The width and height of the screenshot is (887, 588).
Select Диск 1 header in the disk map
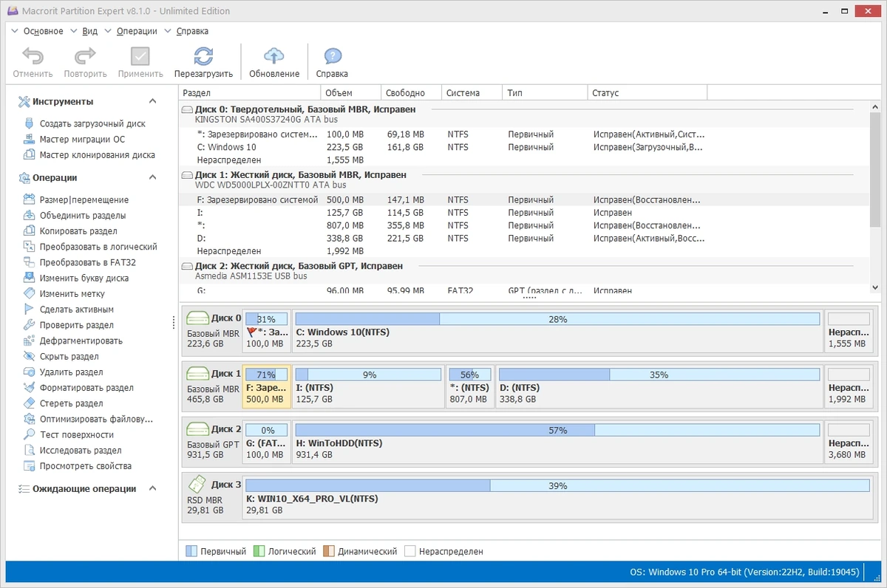[213, 388]
